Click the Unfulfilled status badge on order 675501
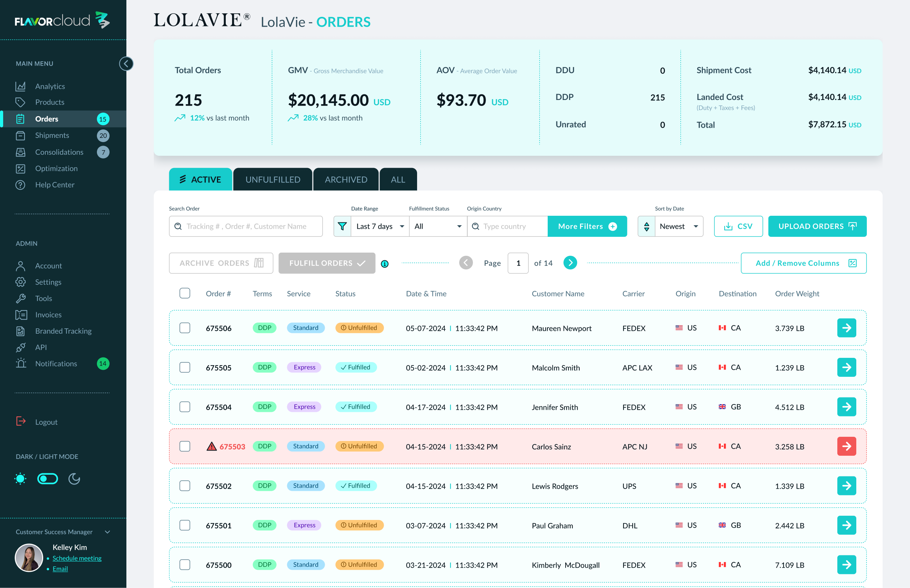This screenshot has width=910, height=588. [x=359, y=526]
